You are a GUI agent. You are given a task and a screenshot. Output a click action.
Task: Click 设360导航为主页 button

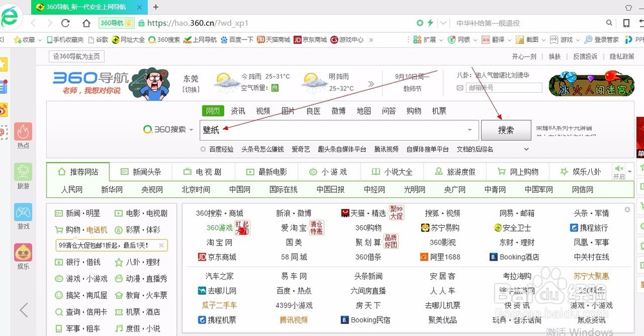click(x=77, y=56)
